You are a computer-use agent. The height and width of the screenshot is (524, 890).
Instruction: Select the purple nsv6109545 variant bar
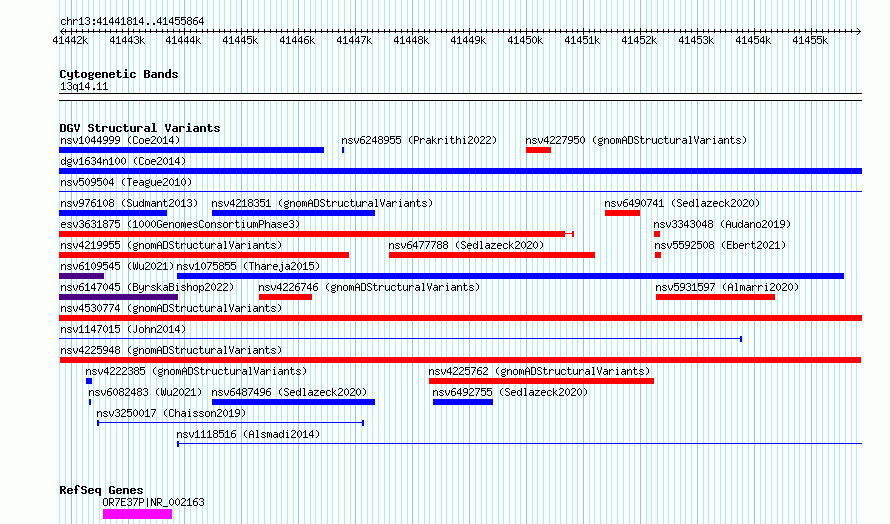[81, 276]
